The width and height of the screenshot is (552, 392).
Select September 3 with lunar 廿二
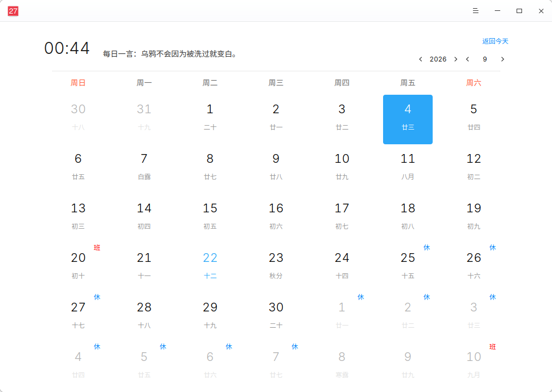pos(342,119)
